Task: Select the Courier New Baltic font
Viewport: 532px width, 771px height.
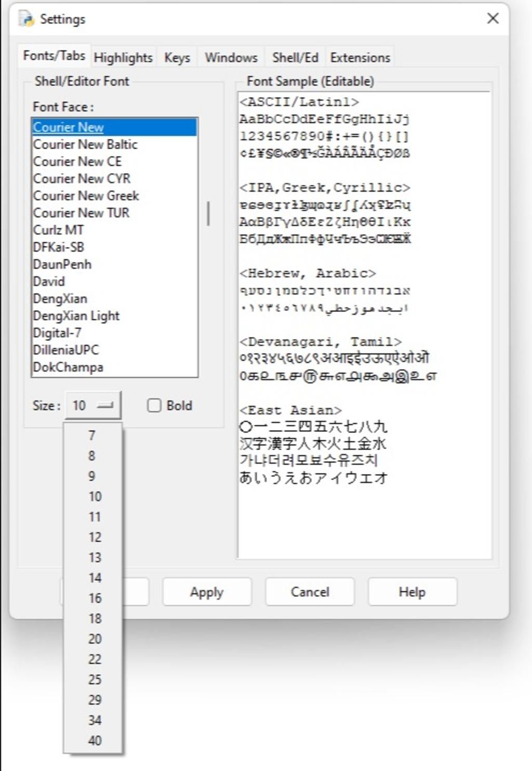Action: (114, 145)
